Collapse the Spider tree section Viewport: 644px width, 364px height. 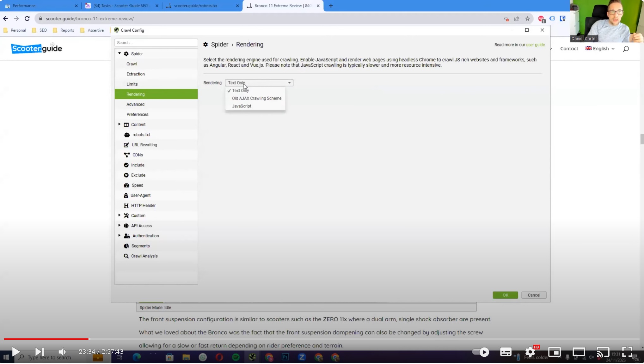(x=120, y=54)
